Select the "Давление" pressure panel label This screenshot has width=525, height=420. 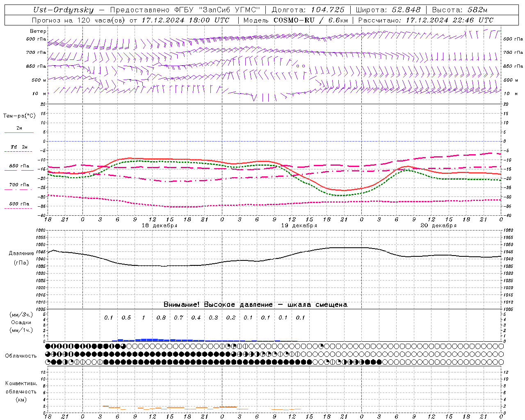click(x=21, y=253)
